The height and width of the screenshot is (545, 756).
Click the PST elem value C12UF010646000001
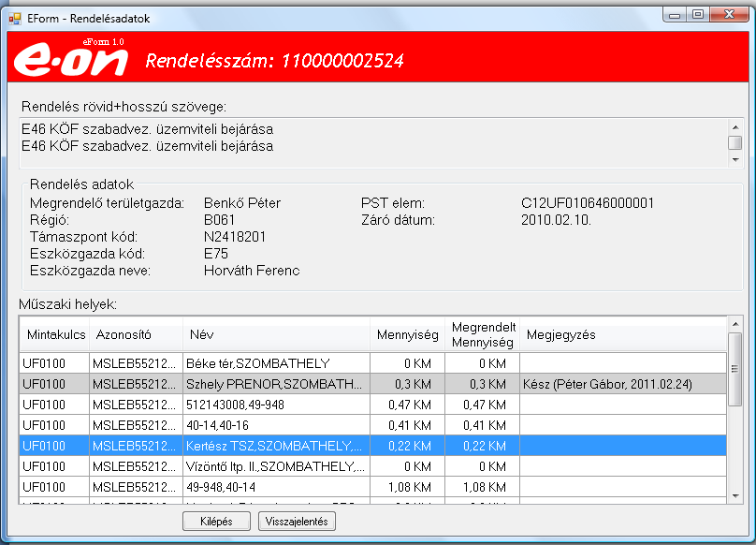[x=588, y=203]
